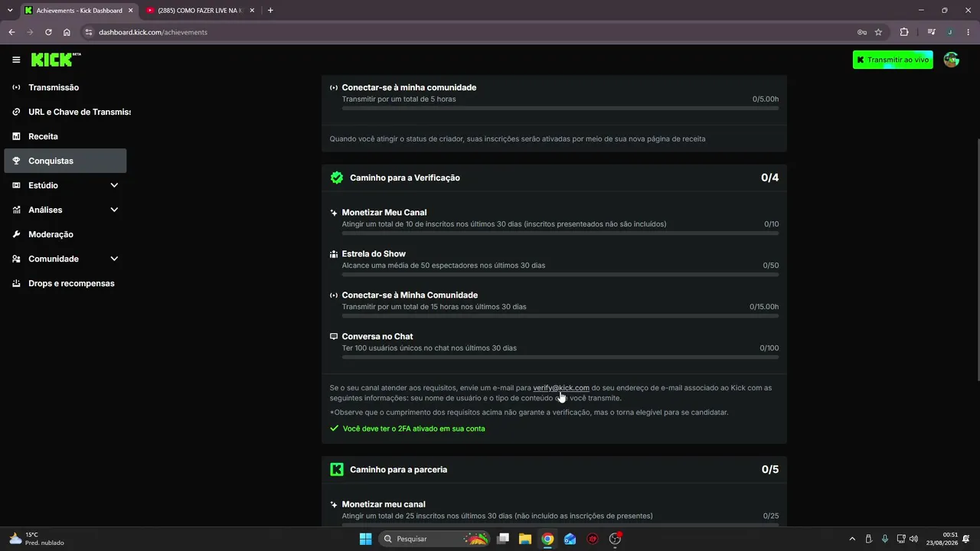The height and width of the screenshot is (551, 980).
Task: Show hidden system tray icons
Action: click(852, 539)
